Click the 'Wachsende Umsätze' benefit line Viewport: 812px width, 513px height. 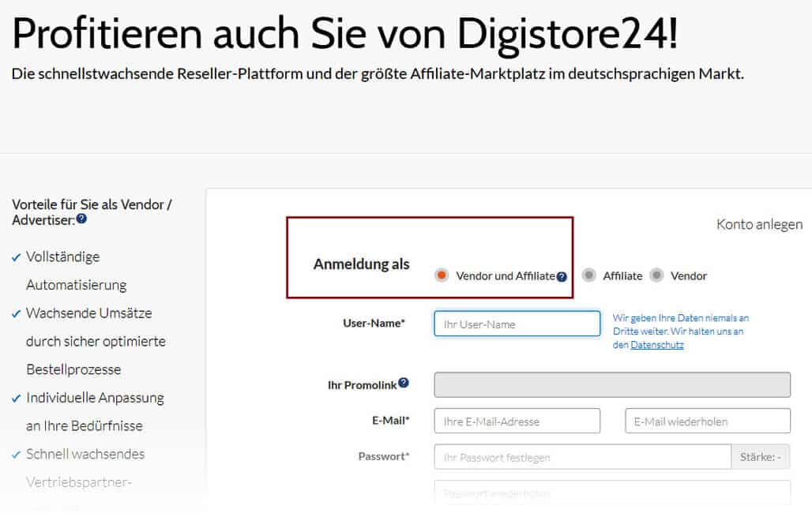(88, 313)
